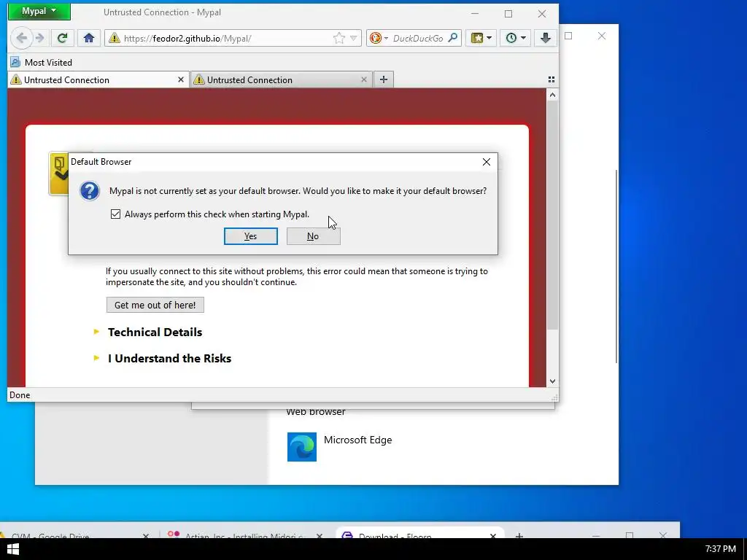
Task: Close the background Settings window
Action: [602, 36]
